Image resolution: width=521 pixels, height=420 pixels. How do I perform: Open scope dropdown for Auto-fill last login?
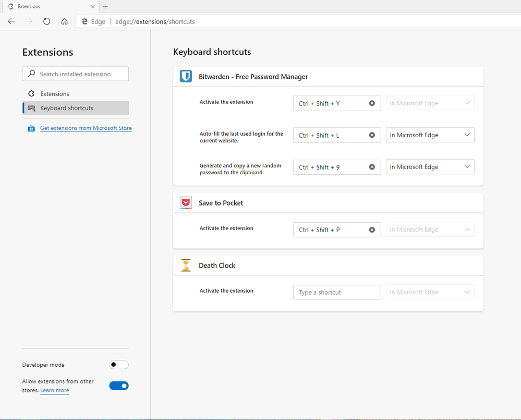pos(430,135)
